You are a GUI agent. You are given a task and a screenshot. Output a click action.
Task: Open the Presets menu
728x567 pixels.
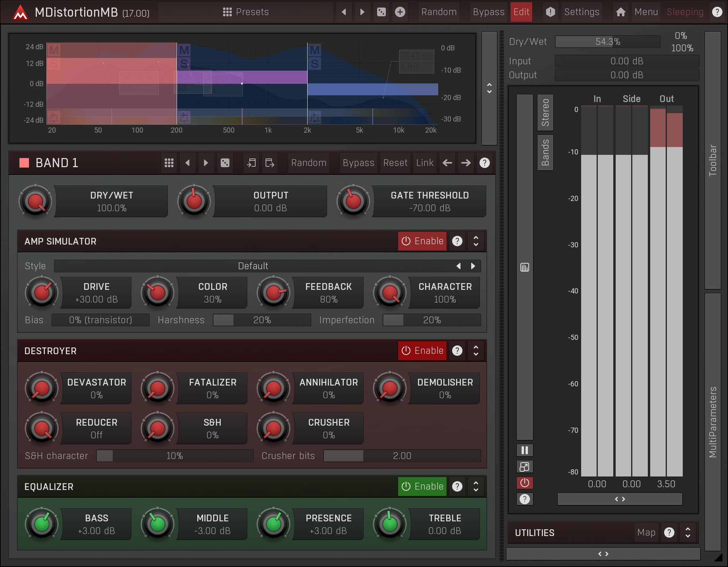(246, 12)
